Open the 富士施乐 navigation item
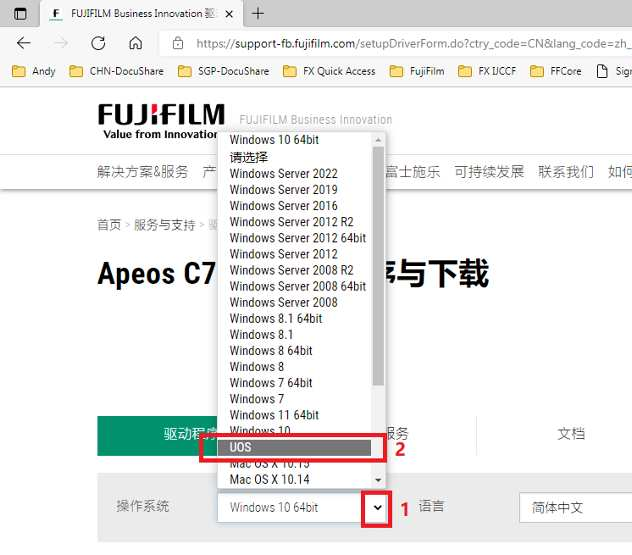632x555 pixels. (412, 172)
